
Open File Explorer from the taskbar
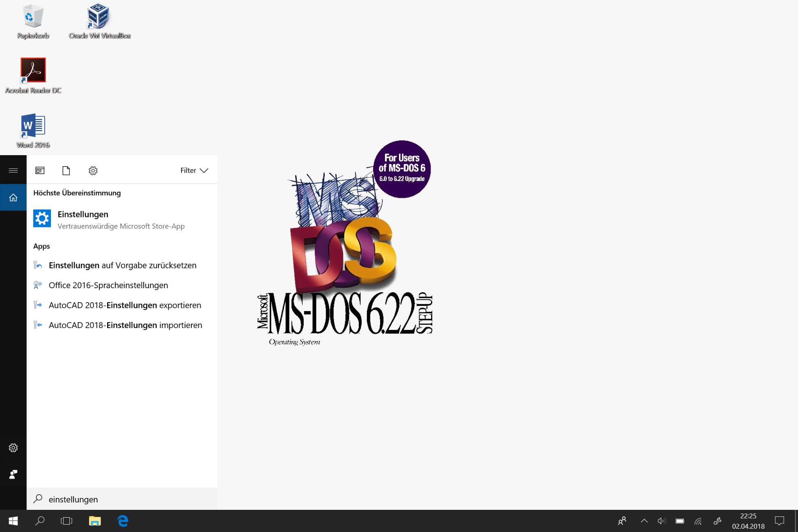point(95,521)
